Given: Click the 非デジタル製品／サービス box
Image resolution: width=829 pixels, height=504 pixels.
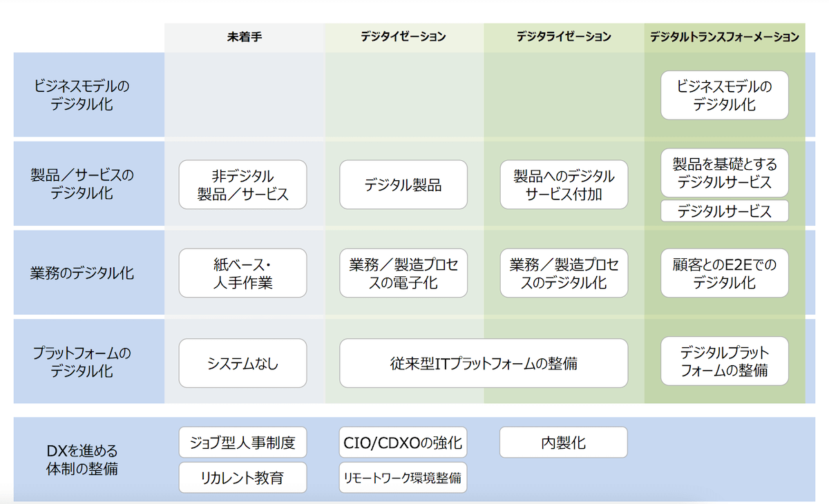Looking at the screenshot, I should pos(242,185).
